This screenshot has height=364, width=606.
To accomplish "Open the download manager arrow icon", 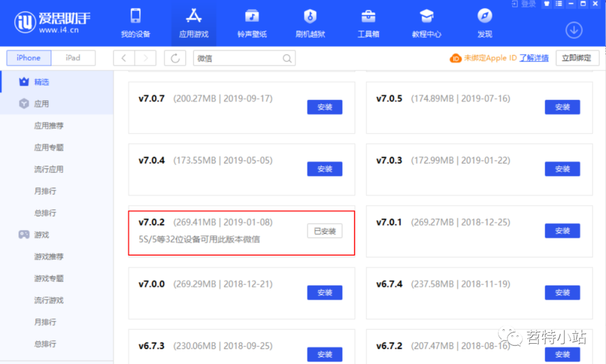I will [574, 30].
